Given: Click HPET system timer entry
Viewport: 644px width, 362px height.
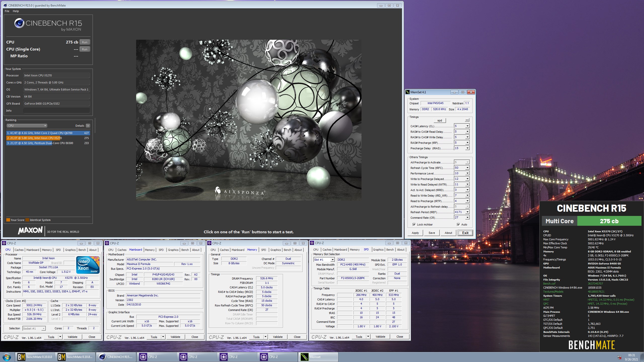Looking at the screenshot, I should (x=546, y=300).
